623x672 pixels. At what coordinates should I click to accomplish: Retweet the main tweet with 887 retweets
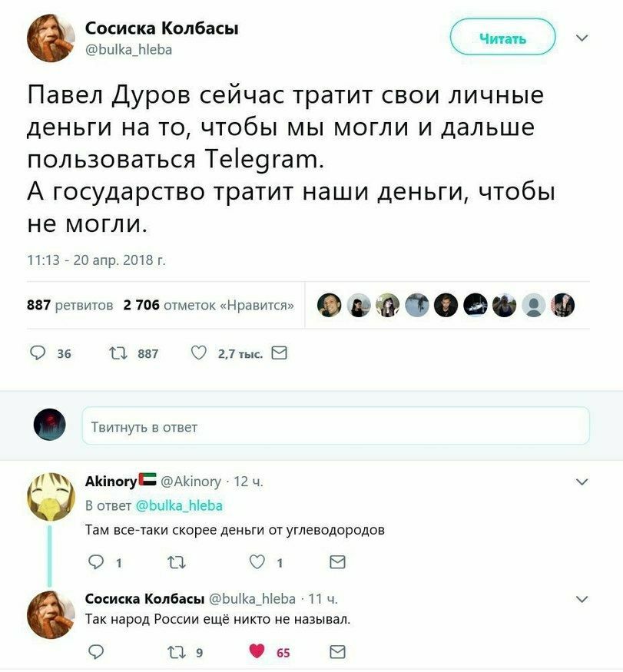pyautogui.click(x=118, y=353)
